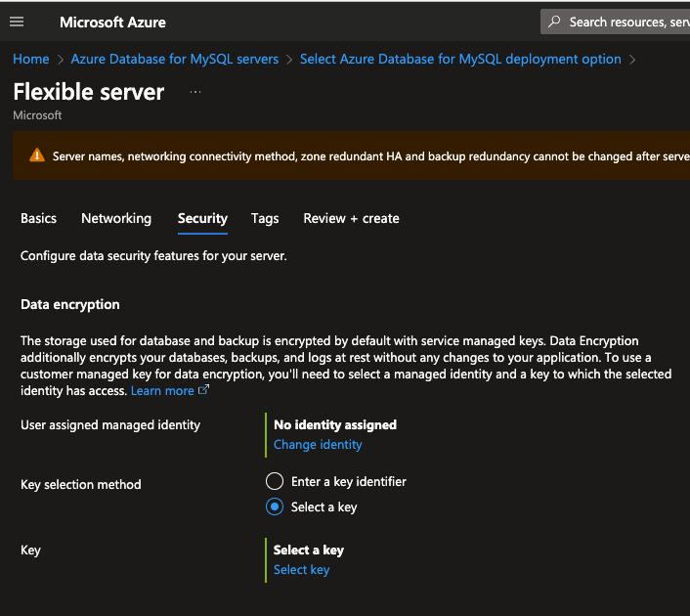This screenshot has height=616, width=690.
Task: Go to the Tags tab
Action: pos(265,218)
